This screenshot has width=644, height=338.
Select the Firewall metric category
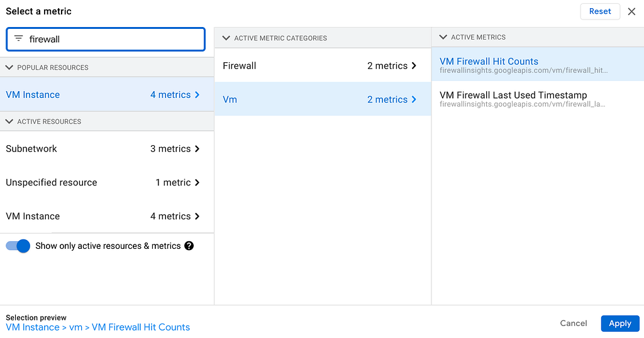click(323, 65)
